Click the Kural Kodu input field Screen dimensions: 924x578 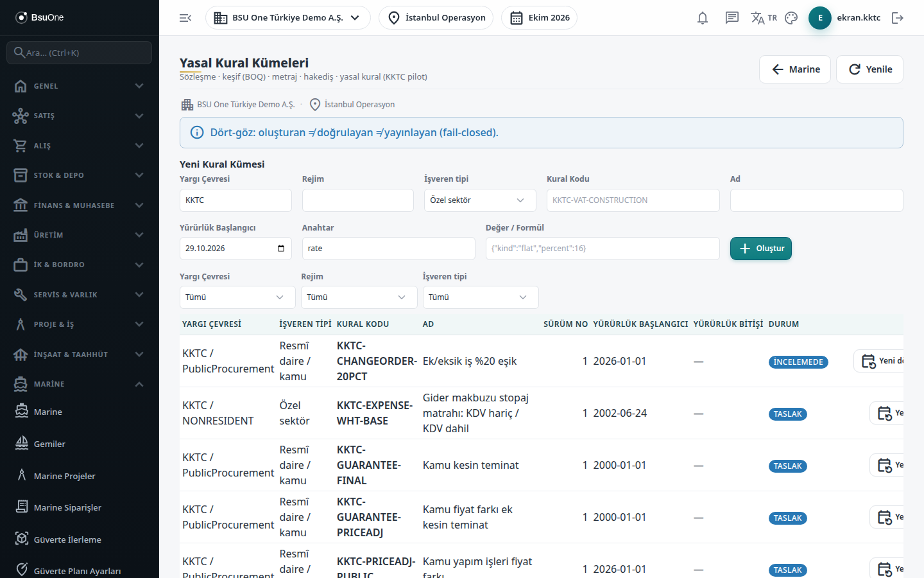click(x=633, y=200)
